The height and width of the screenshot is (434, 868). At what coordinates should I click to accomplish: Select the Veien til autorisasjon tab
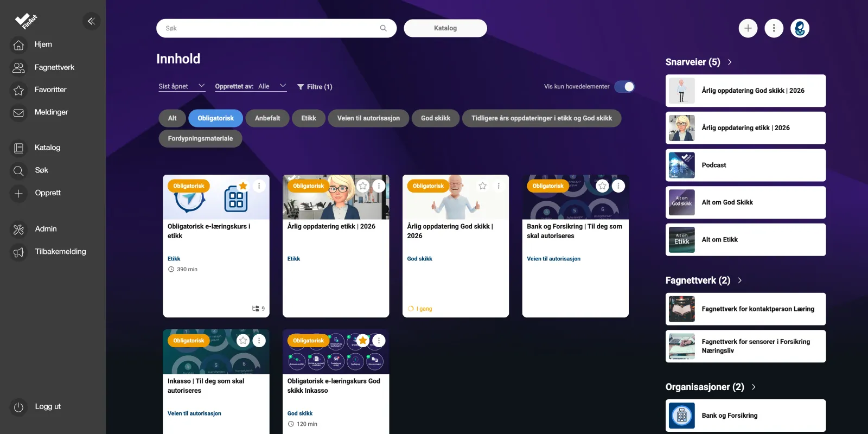click(368, 118)
